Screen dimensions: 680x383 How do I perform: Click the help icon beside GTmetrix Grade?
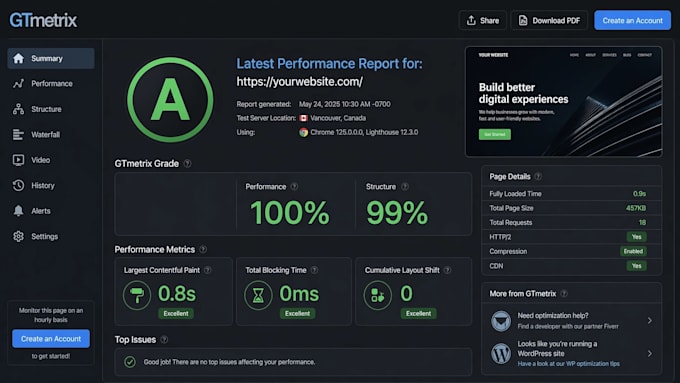pos(187,164)
